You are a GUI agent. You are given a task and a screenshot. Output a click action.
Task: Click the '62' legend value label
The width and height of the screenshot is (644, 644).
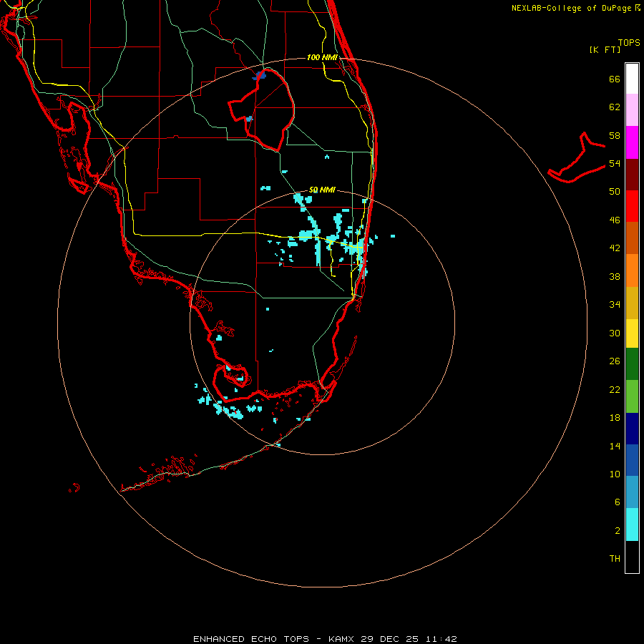click(x=615, y=107)
